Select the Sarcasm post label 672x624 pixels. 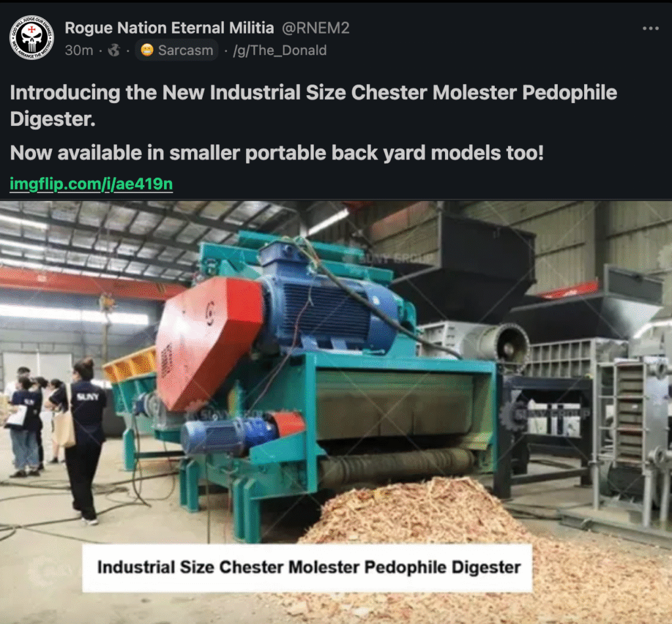click(177, 50)
